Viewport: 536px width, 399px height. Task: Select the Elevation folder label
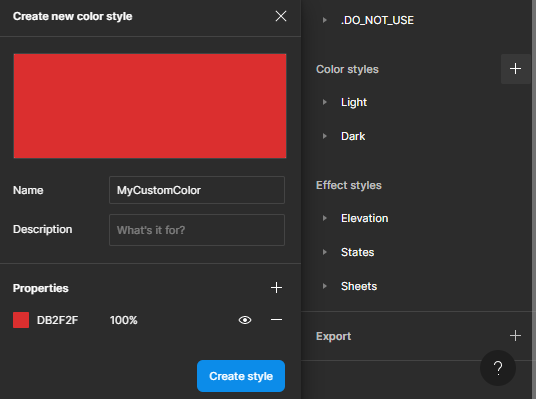pyautogui.click(x=364, y=218)
